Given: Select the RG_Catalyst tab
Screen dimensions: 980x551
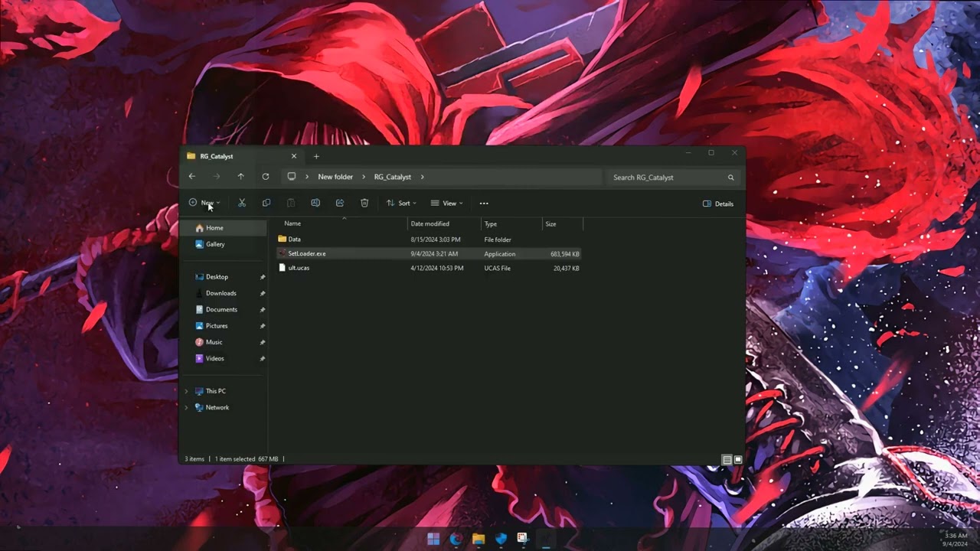Looking at the screenshot, I should pyautogui.click(x=242, y=156).
